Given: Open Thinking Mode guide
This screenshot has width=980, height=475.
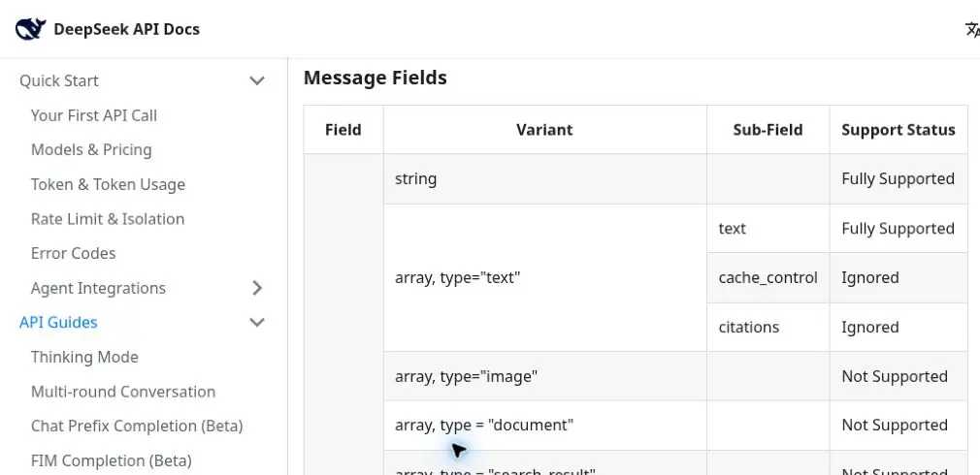Looking at the screenshot, I should point(84,357).
